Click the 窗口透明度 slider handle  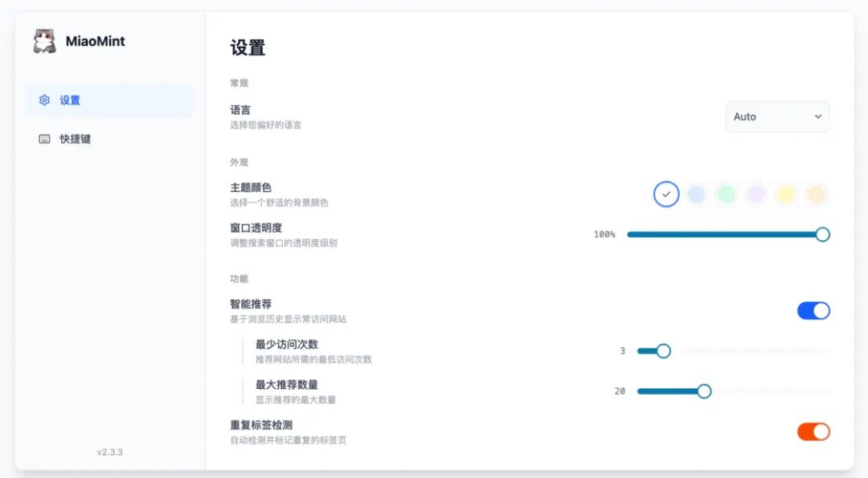pyautogui.click(x=822, y=235)
